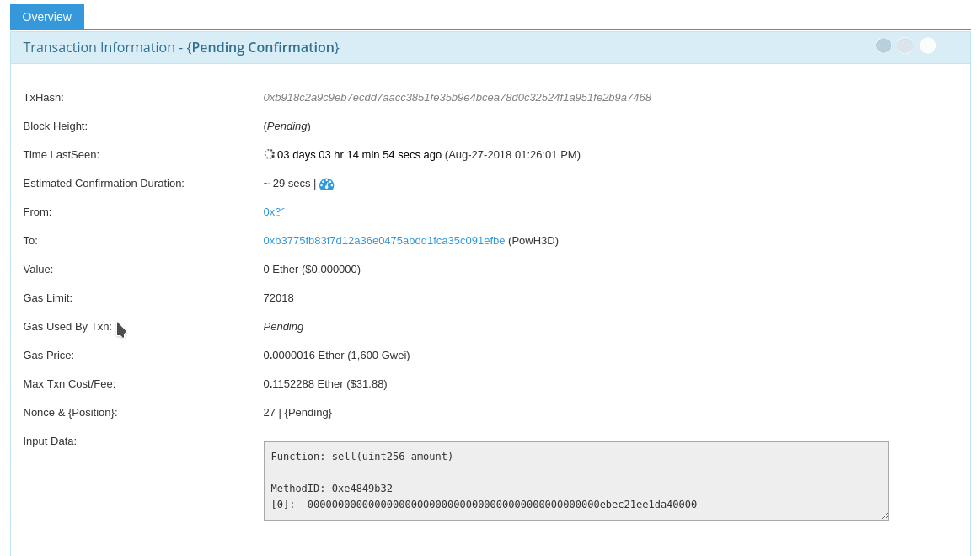Click the first gray status circle
980x556 pixels.
(883, 45)
